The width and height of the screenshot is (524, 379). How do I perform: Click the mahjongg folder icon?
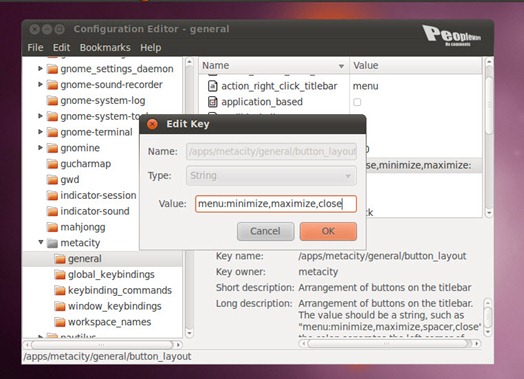click(x=52, y=227)
